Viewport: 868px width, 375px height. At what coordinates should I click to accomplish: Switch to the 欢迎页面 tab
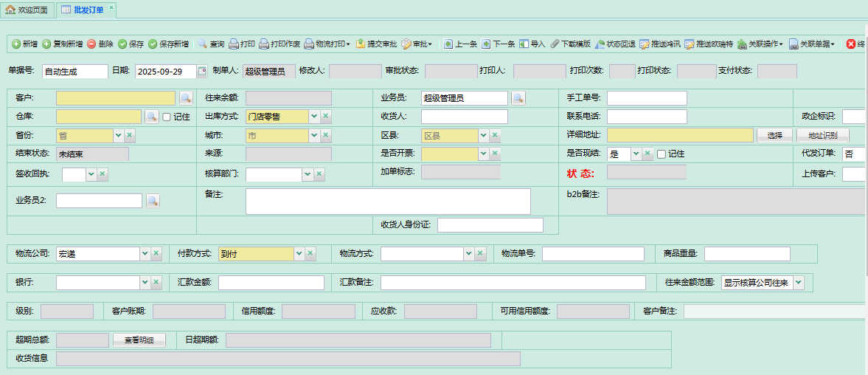pyautogui.click(x=27, y=10)
